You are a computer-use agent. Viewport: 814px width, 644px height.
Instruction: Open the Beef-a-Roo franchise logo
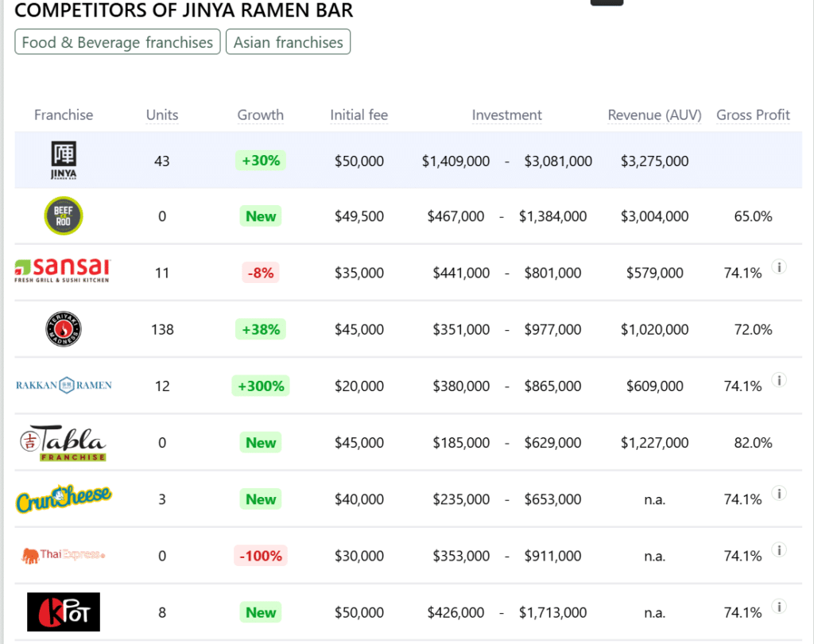coord(64,215)
